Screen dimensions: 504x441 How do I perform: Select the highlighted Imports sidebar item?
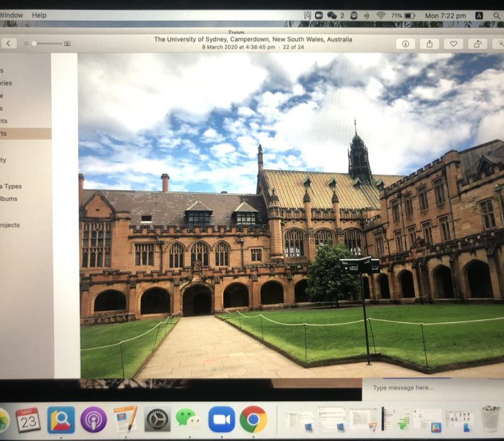(26, 134)
